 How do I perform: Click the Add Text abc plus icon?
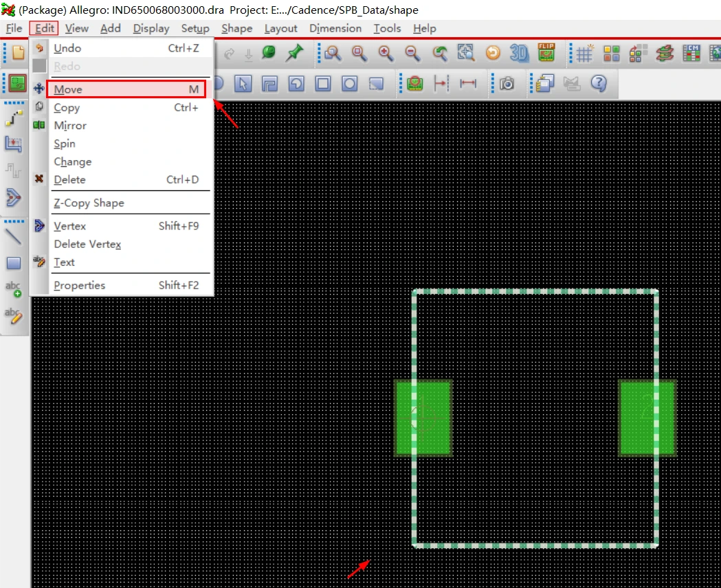click(13, 289)
